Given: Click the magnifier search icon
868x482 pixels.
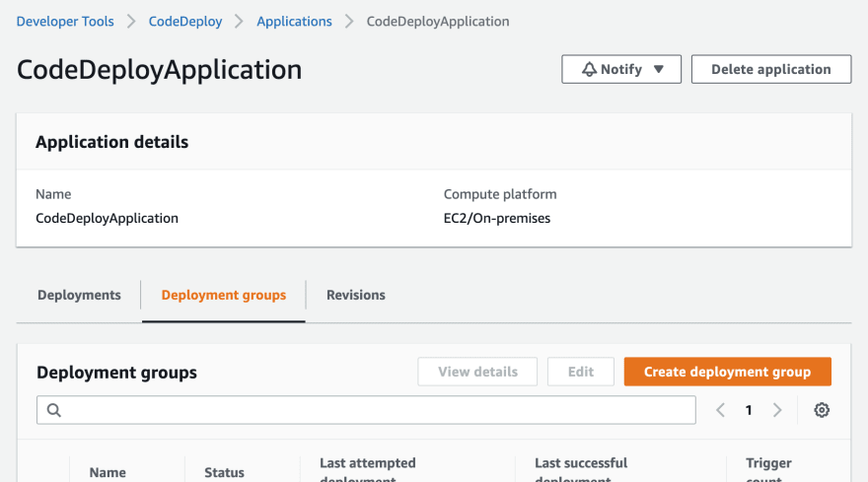Looking at the screenshot, I should 53,410.
